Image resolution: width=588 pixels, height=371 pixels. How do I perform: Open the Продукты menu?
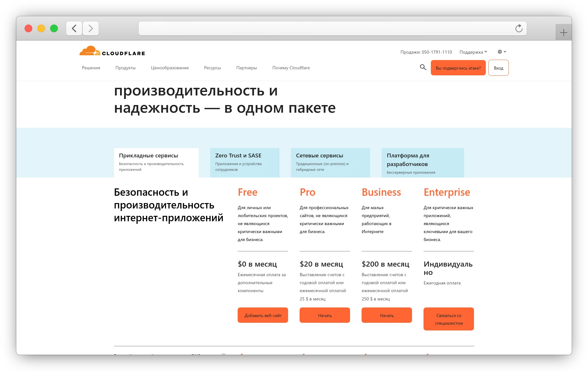tap(125, 68)
